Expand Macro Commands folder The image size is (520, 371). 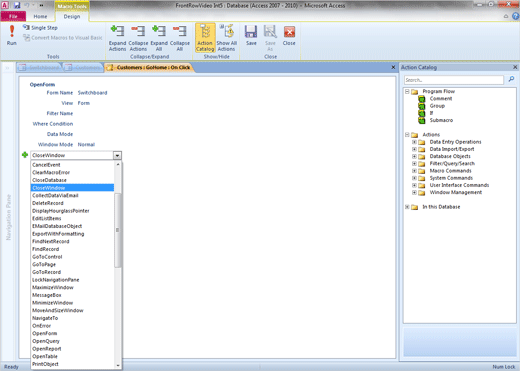(414, 171)
